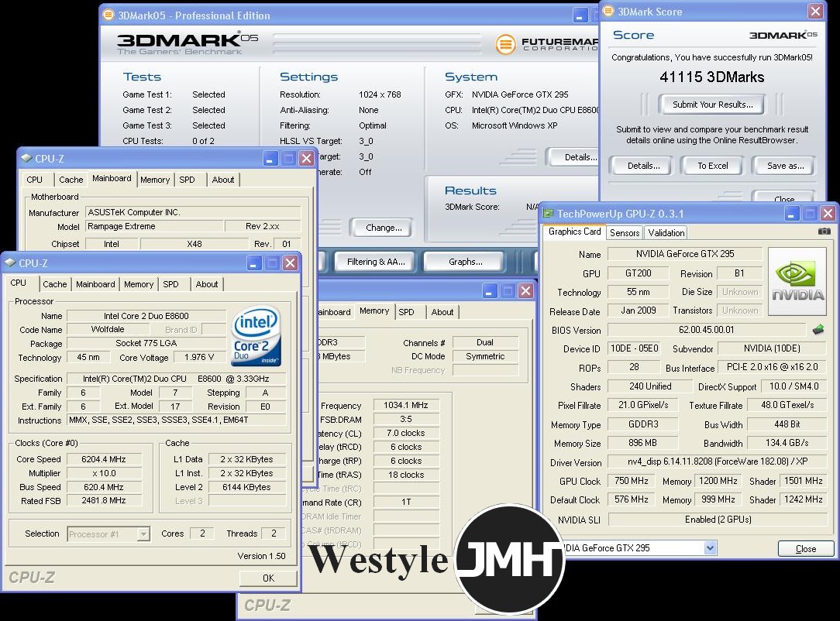Click 41115 3DMarks score text
This screenshot has width=840, height=621.
(712, 77)
